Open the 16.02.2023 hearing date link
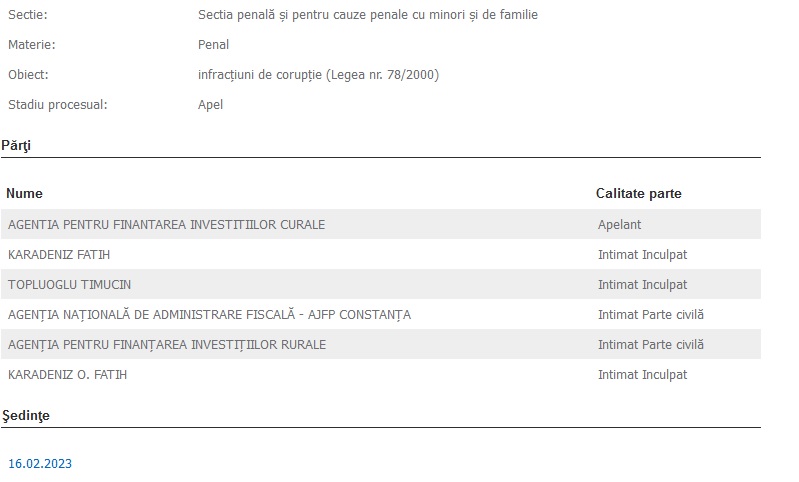Screen dimensions: 799x482 (x=40, y=464)
